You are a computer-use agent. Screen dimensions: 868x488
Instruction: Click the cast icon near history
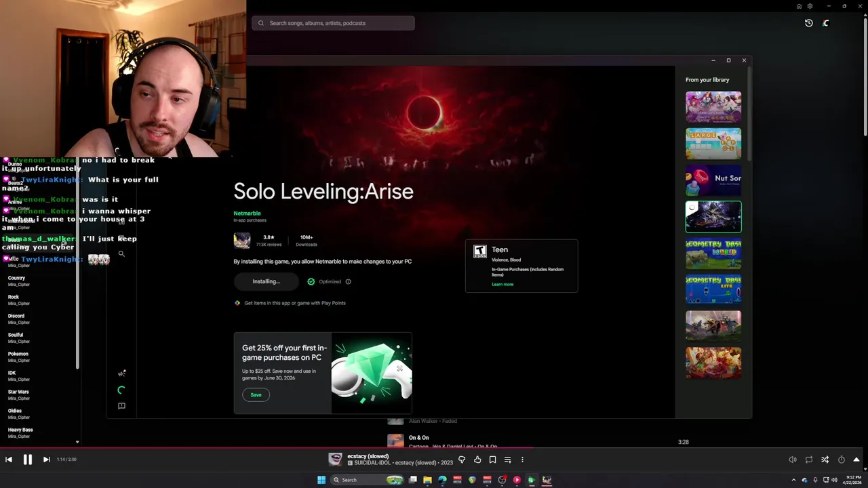coord(825,23)
